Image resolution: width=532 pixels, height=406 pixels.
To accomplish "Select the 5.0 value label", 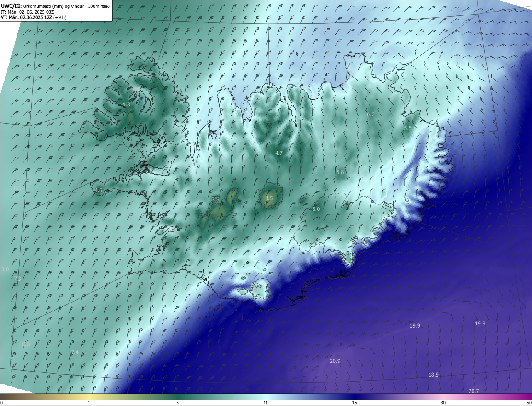I will tap(316, 209).
